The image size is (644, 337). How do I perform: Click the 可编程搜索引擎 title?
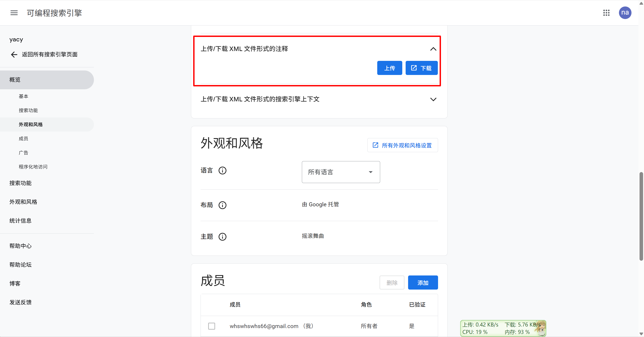point(55,13)
